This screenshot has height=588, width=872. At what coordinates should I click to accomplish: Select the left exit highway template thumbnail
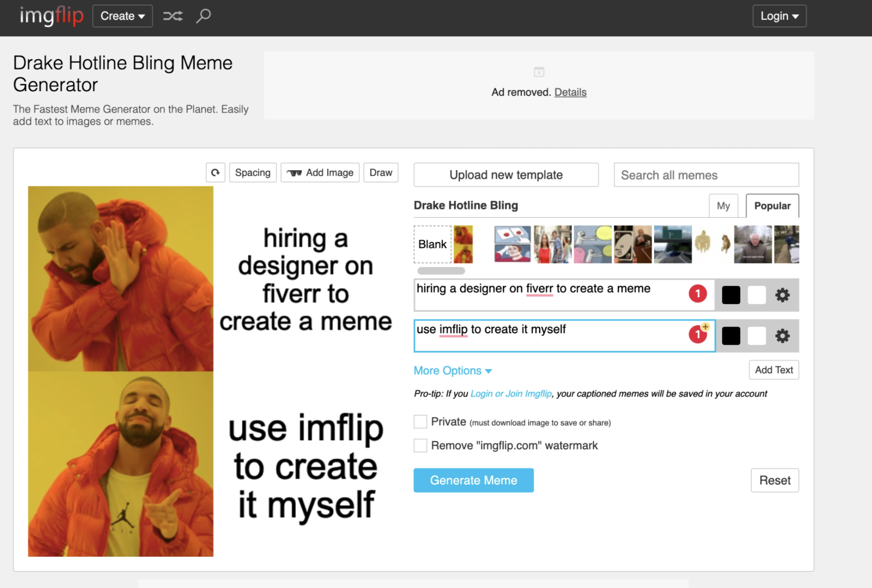tap(673, 244)
